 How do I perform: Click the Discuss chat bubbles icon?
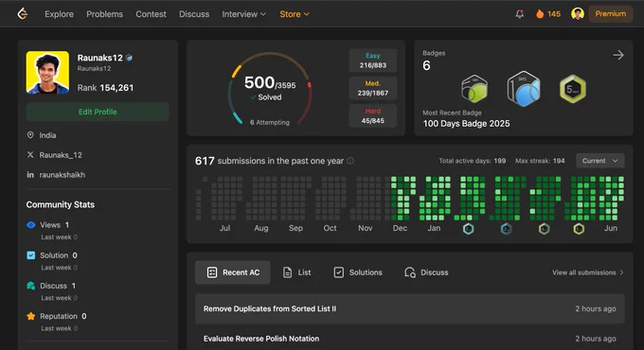[x=31, y=286]
